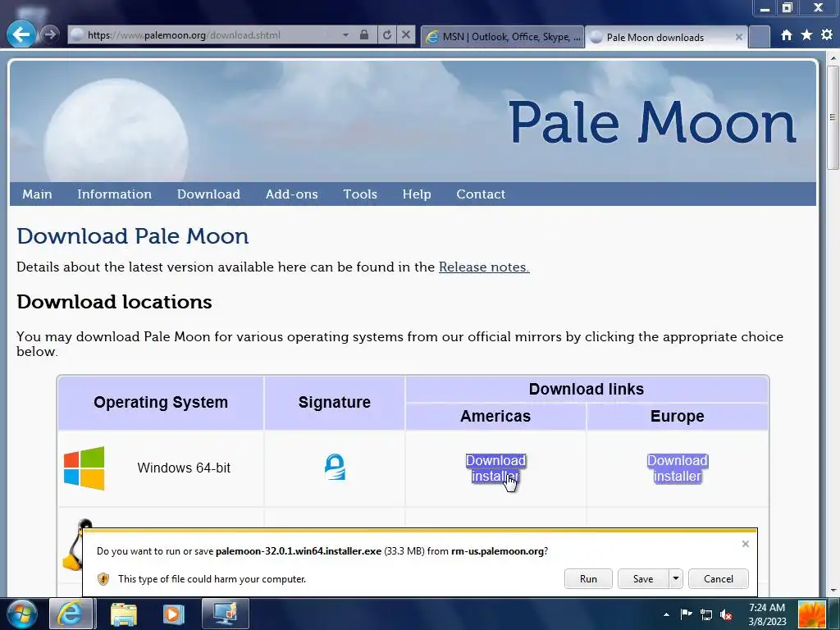Viewport: 840px width, 630px height.
Task: Open the Windows Start button
Action: click(x=22, y=614)
